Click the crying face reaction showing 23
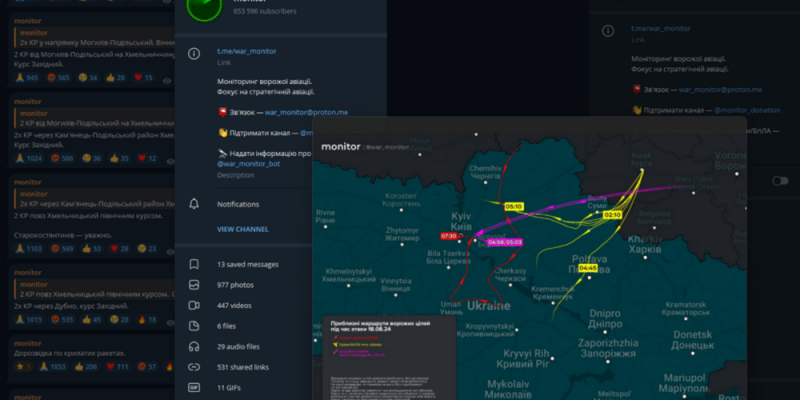Screen dimensions: 800x400 point(146,248)
